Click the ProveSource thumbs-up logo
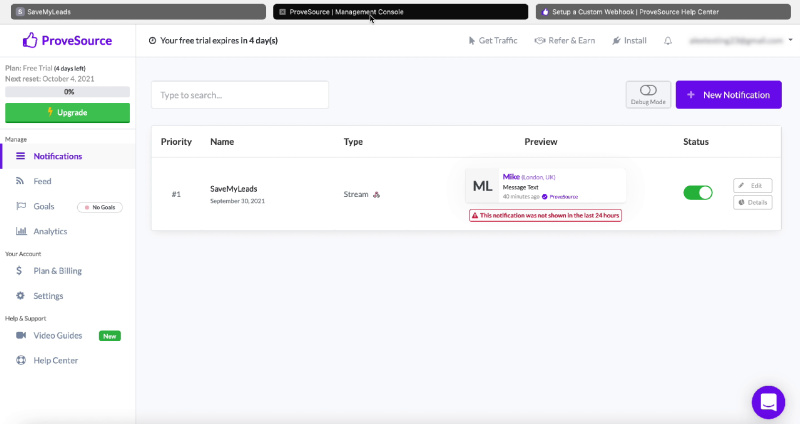 30,40
